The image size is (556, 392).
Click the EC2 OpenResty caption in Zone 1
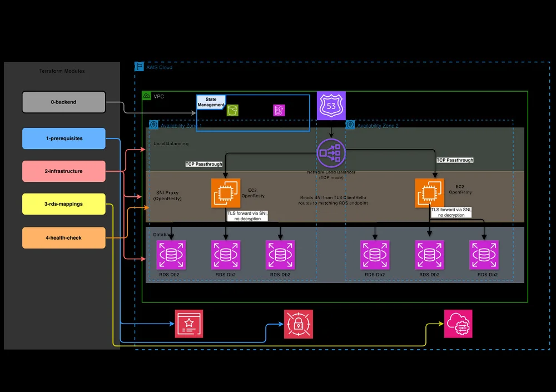tap(253, 193)
